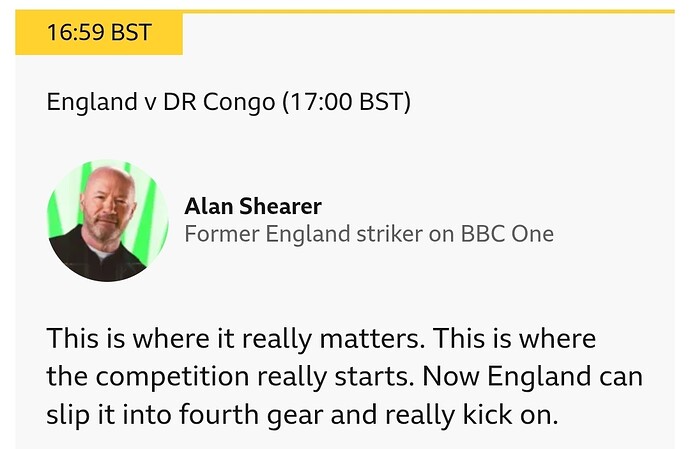
Task: Click the word England in the heading
Action: [92, 102]
